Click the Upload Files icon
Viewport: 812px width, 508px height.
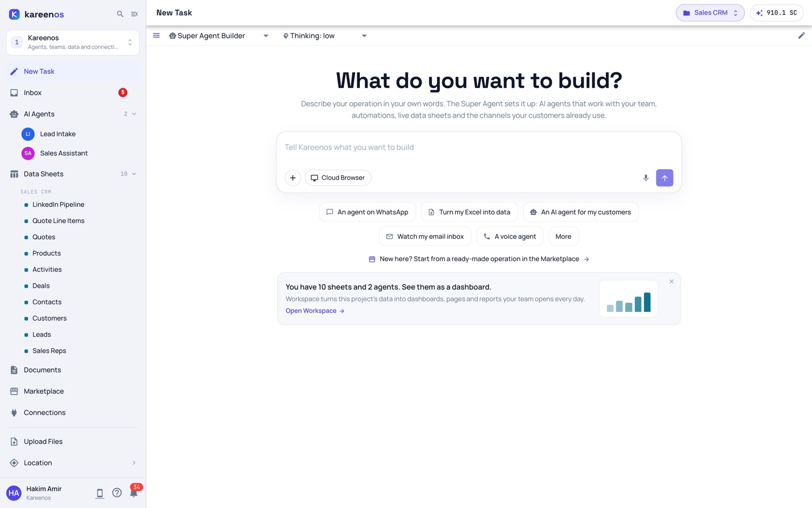pyautogui.click(x=14, y=442)
